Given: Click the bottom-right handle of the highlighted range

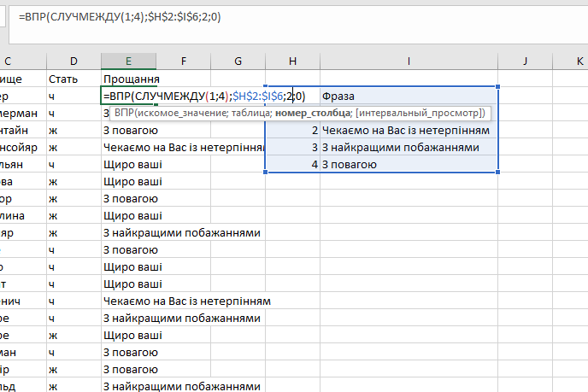Looking at the screenshot, I should (x=497, y=173).
